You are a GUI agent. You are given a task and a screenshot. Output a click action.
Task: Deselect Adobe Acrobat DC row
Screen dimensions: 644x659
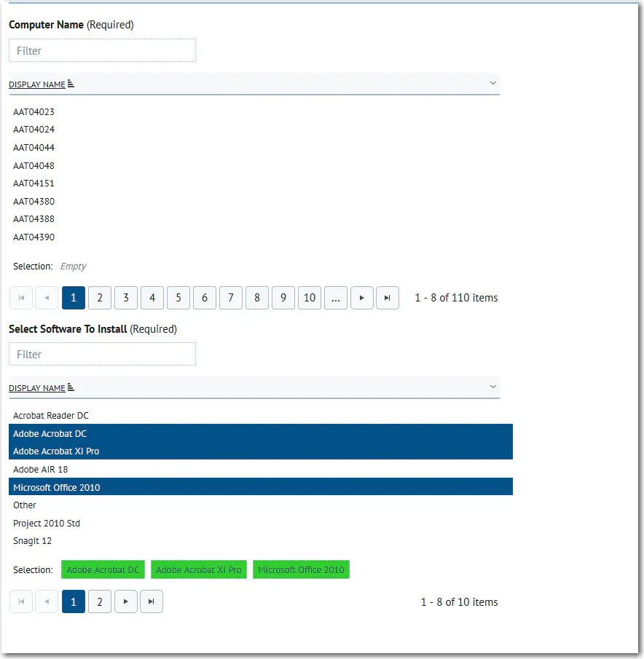[261, 433]
